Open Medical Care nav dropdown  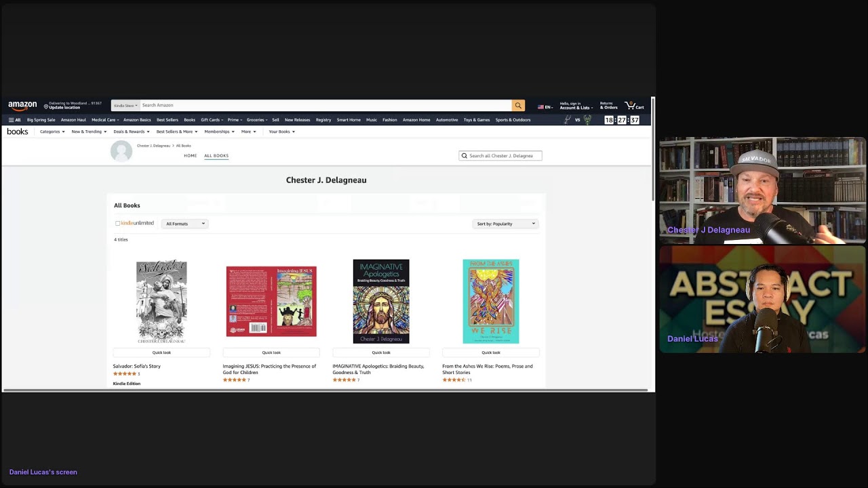105,120
